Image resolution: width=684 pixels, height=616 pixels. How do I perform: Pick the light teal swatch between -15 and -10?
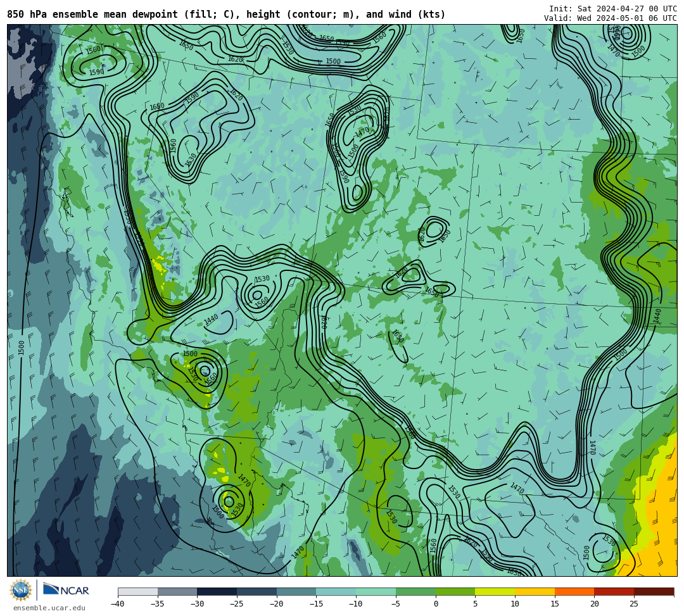[336, 591]
